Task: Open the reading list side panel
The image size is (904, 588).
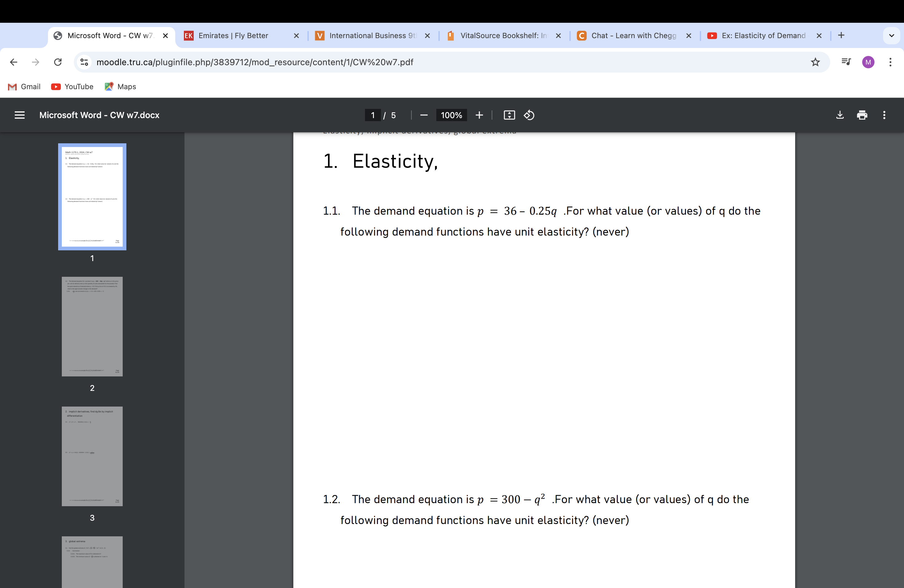Action: [846, 62]
